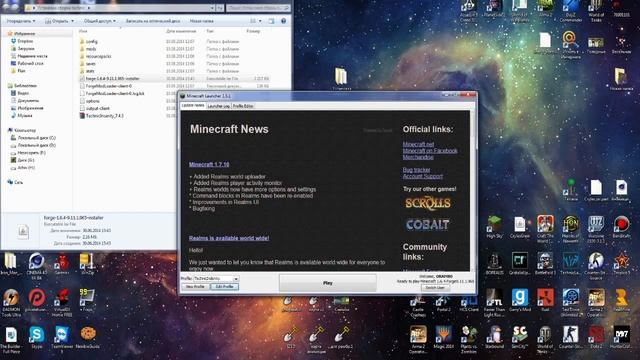
Task: Open the Minecraft 1.7.10 news link
Action: tap(209, 164)
